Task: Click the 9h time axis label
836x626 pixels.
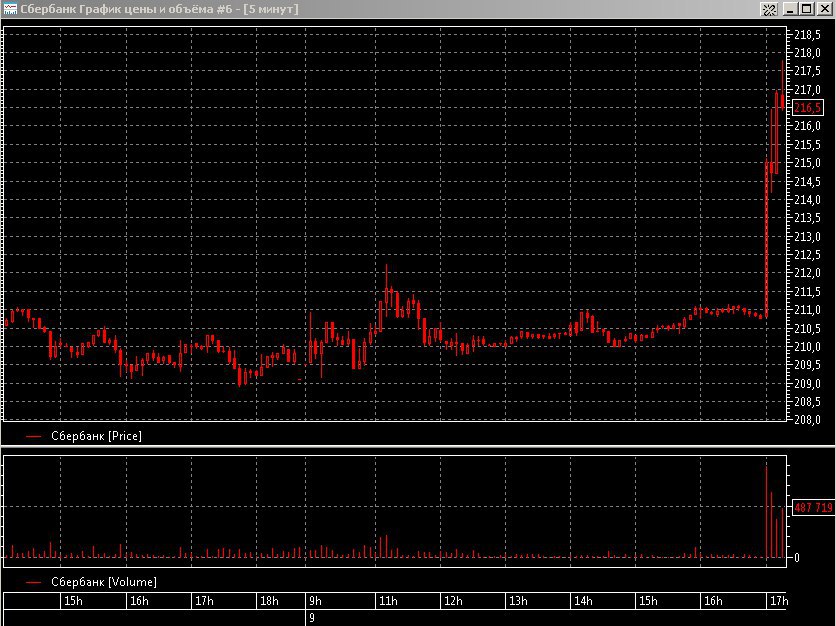Action: point(315,601)
